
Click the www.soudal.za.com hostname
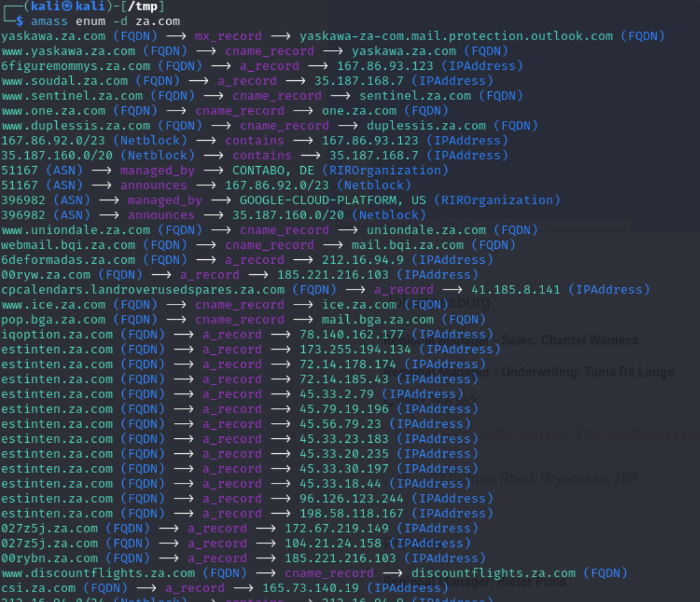pos(64,81)
